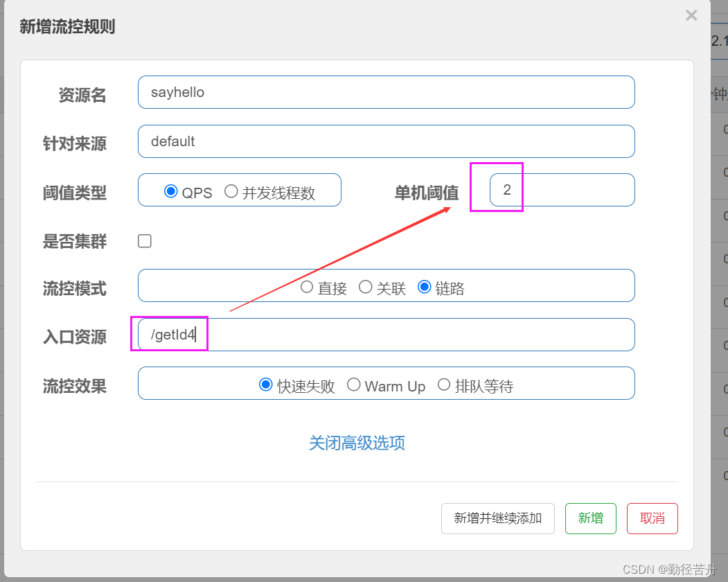Screen dimensions: 728x582
Task: Collapse options via 关闭高级选项 link
Action: coord(357,443)
